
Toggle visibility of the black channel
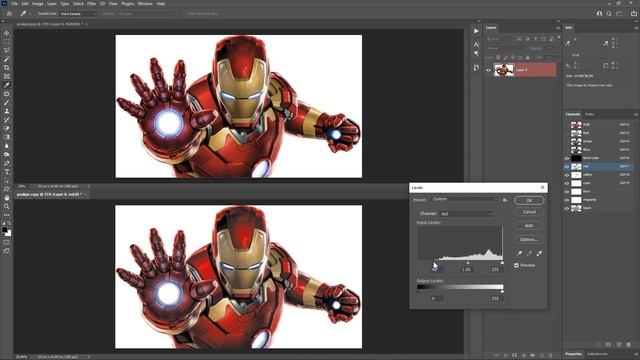click(567, 208)
